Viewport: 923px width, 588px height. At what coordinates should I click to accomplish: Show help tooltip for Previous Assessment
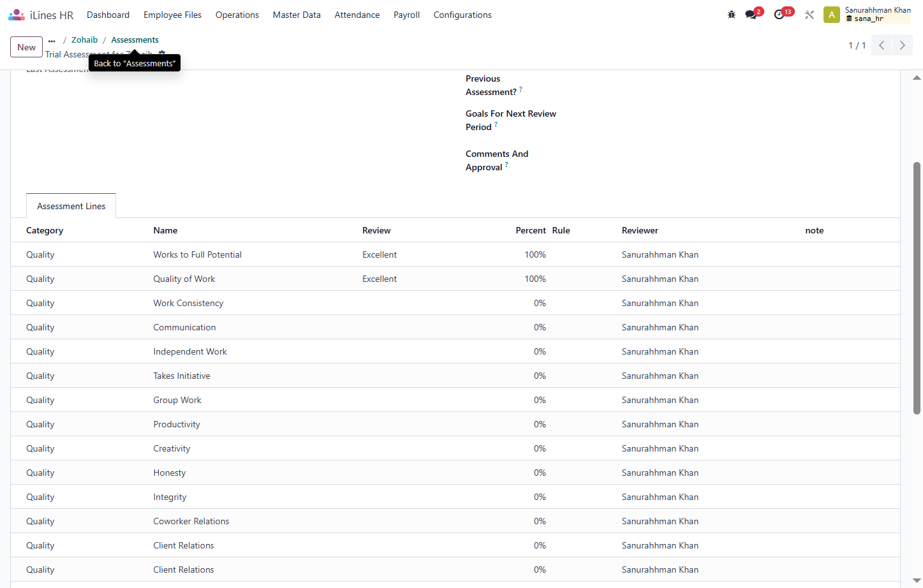521,89
